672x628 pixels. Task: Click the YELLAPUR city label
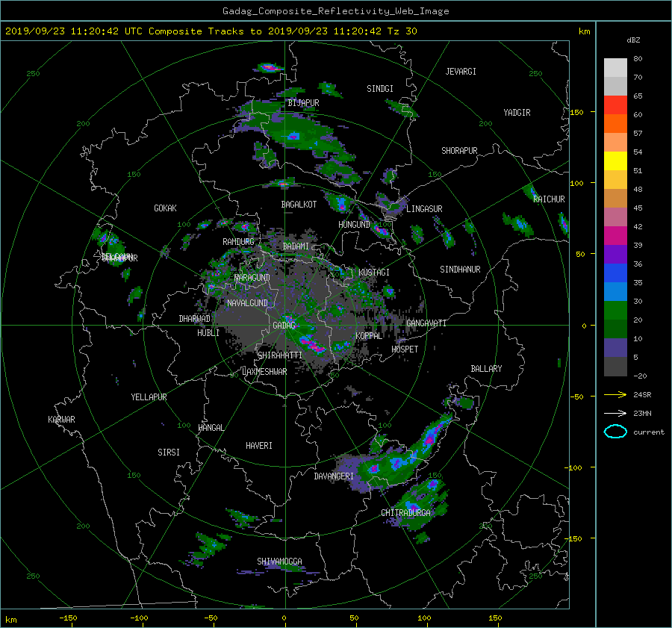[x=149, y=397]
